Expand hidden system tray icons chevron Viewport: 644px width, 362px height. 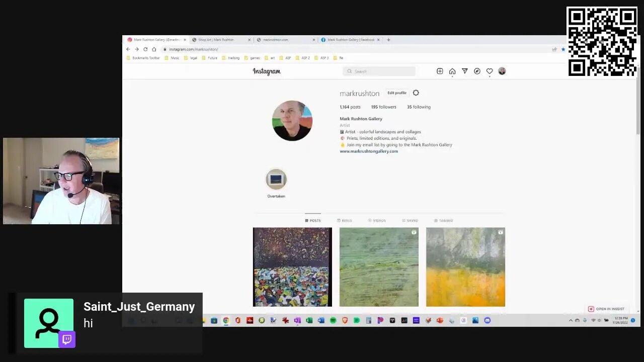click(x=571, y=320)
